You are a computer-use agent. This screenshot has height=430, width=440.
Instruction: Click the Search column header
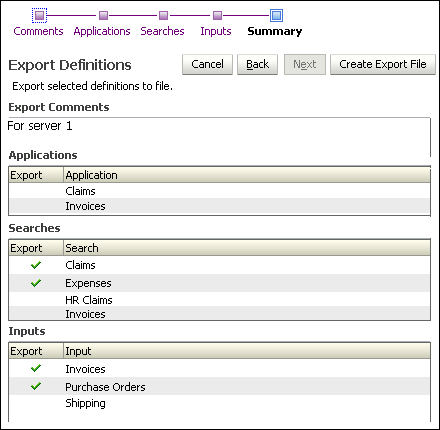tap(247, 248)
